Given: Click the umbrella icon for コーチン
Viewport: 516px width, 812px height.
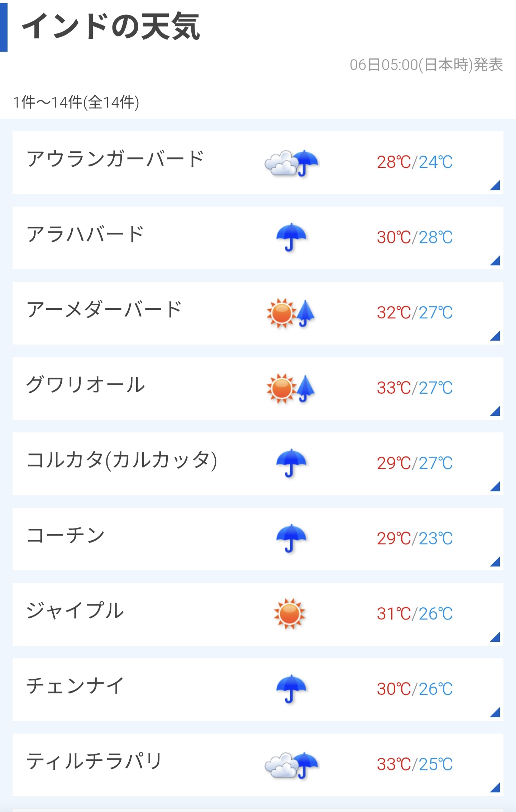Looking at the screenshot, I should tap(291, 539).
